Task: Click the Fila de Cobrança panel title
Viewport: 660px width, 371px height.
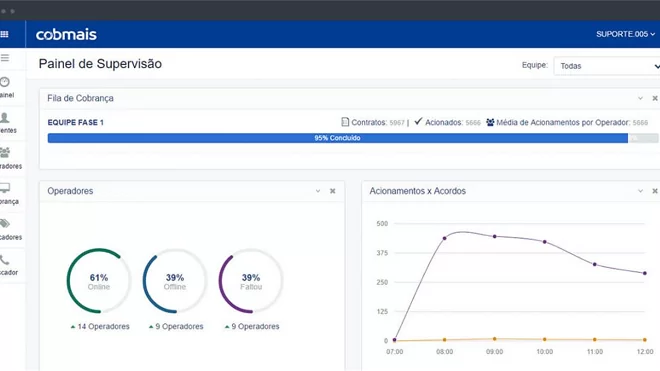Action: point(80,98)
